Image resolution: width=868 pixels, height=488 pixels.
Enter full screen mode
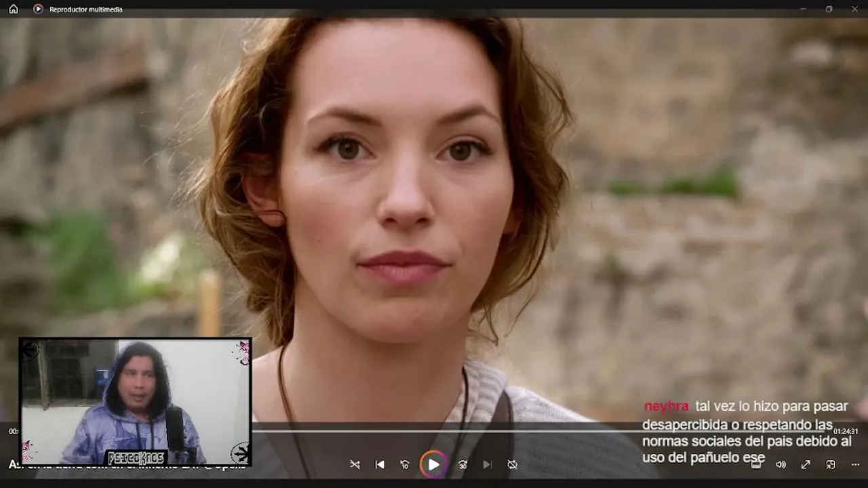tap(806, 464)
